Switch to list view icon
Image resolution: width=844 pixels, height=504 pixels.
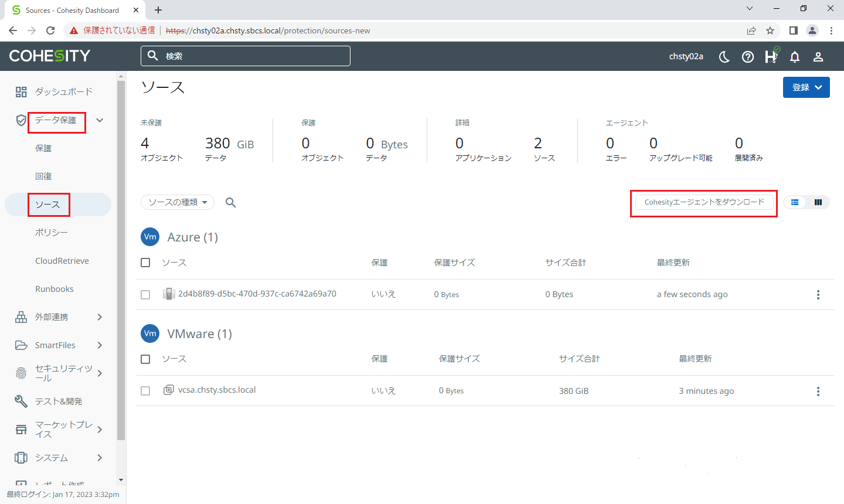tap(795, 202)
